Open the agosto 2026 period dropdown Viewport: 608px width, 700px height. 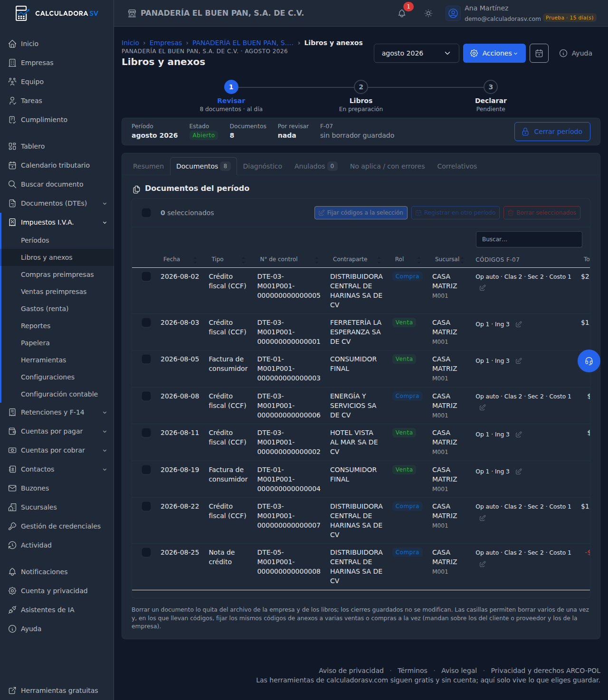pos(416,53)
